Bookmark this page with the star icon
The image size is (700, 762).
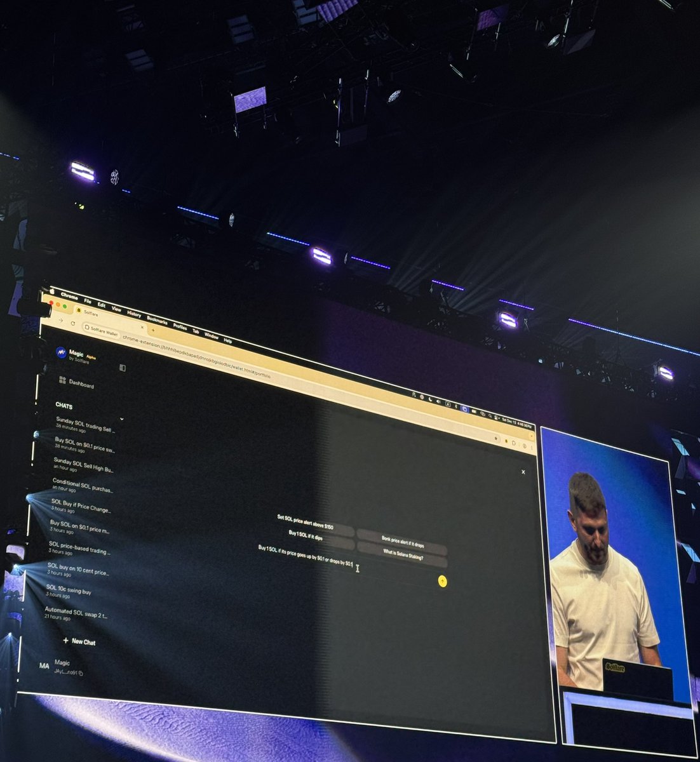(495, 438)
